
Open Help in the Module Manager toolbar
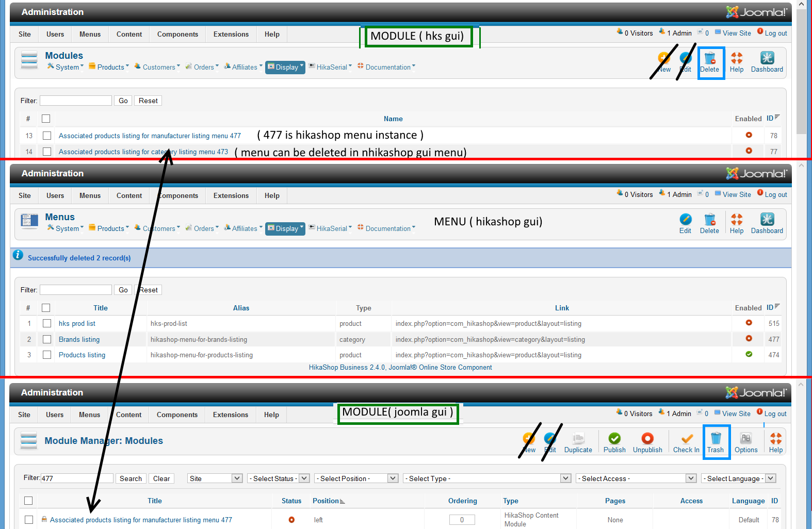(x=776, y=443)
